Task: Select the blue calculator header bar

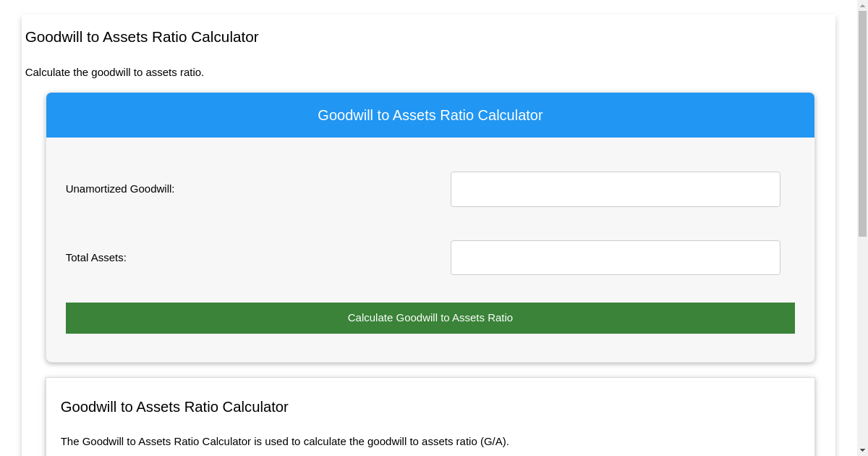Action: [x=430, y=115]
